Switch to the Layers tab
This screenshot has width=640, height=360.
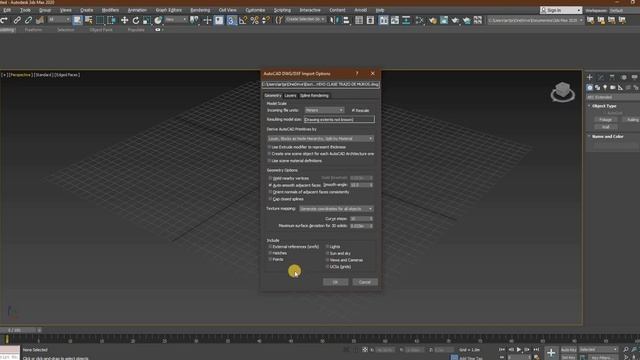coord(290,96)
